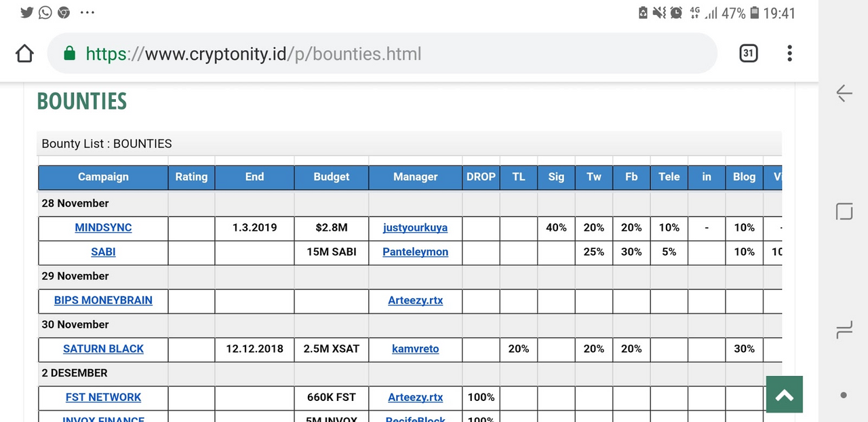Image resolution: width=868 pixels, height=422 pixels.
Task: Click the 20% TL cell for SATURN BLACK
Action: [x=519, y=349]
